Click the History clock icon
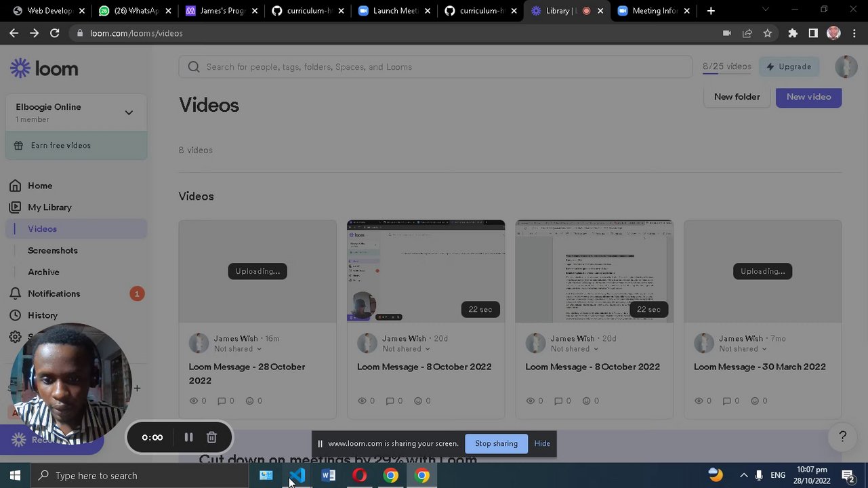The height and width of the screenshot is (488, 868). coord(15,315)
